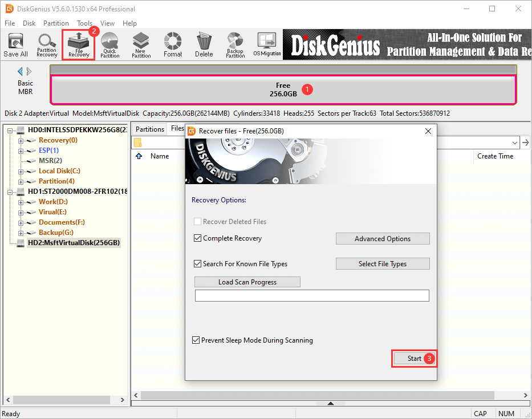This screenshot has height=419, width=532.
Task: Go to previous disk with left arrow
Action: point(20,71)
